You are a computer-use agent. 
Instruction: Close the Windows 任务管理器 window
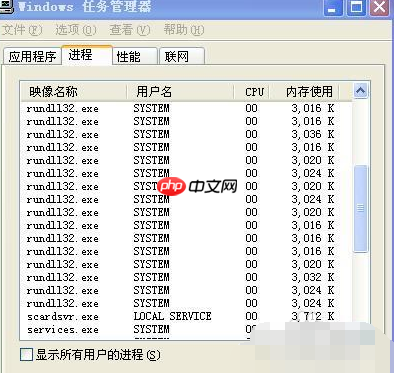(x=379, y=7)
